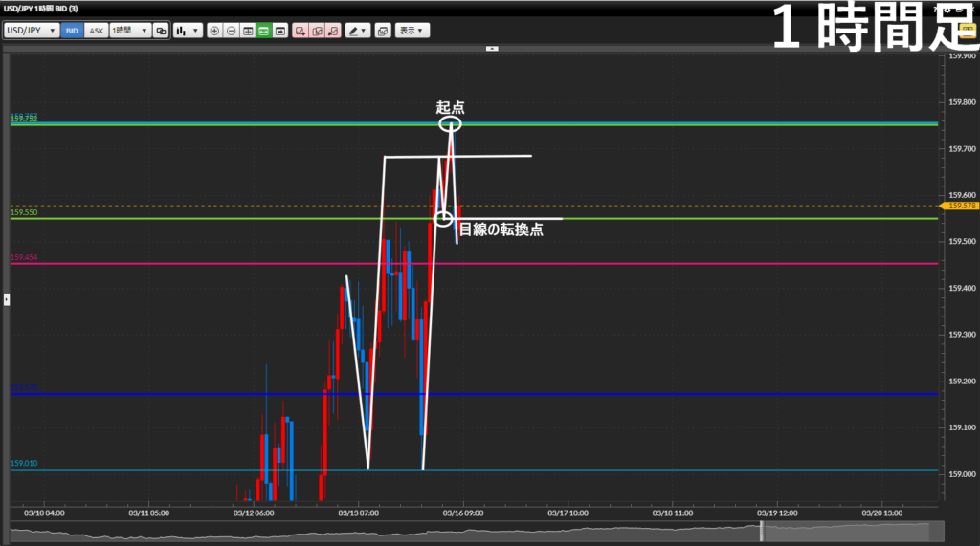Click the yellow current price label 159.578
The height and width of the screenshot is (546, 980).
[960, 206]
